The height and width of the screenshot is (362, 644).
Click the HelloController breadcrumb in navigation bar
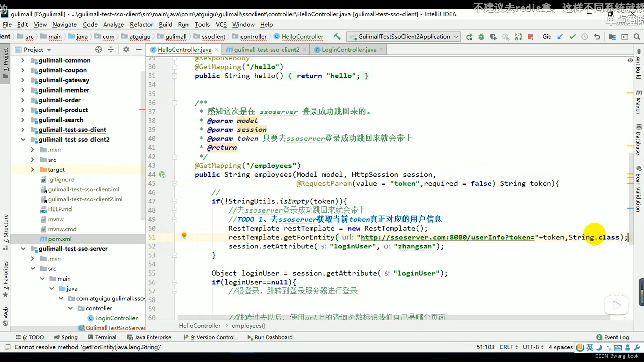click(299, 37)
